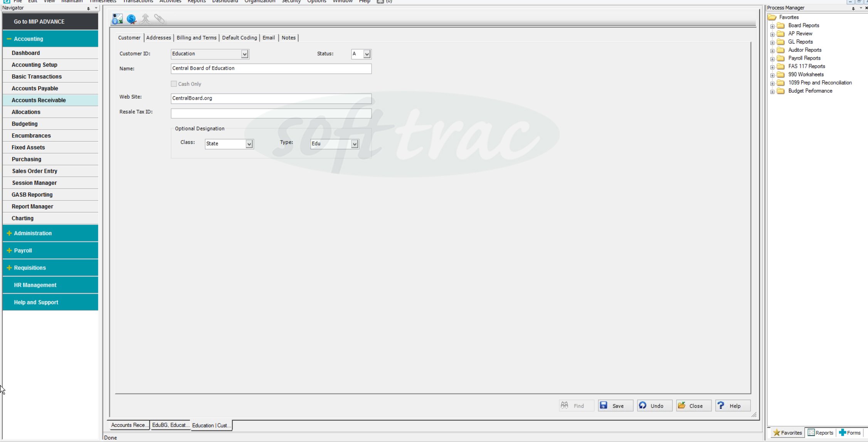Click into the Name field
The height and width of the screenshot is (442, 868).
coord(271,69)
